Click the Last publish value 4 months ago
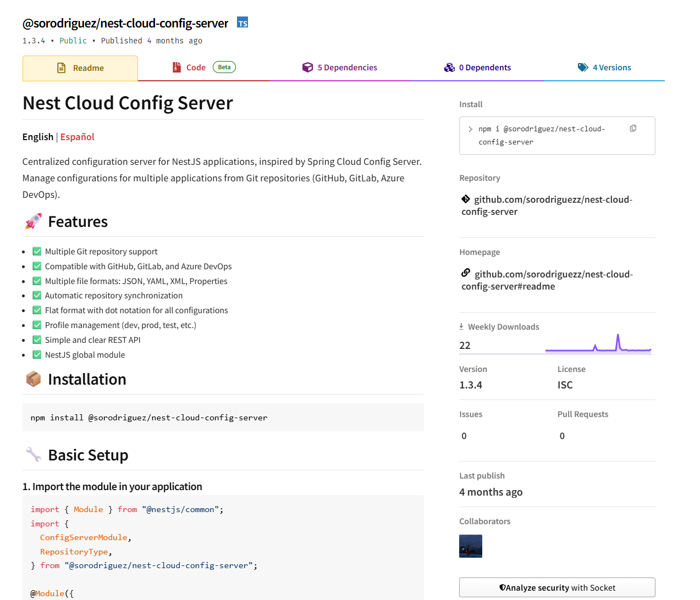 click(491, 492)
